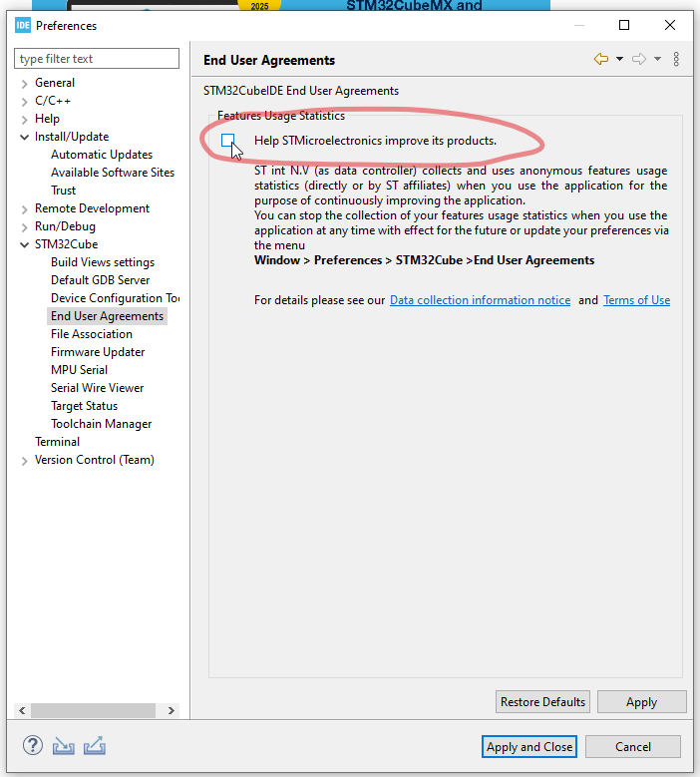Cancel the Preferences dialog
The width and height of the screenshot is (700, 777).
pyautogui.click(x=633, y=746)
